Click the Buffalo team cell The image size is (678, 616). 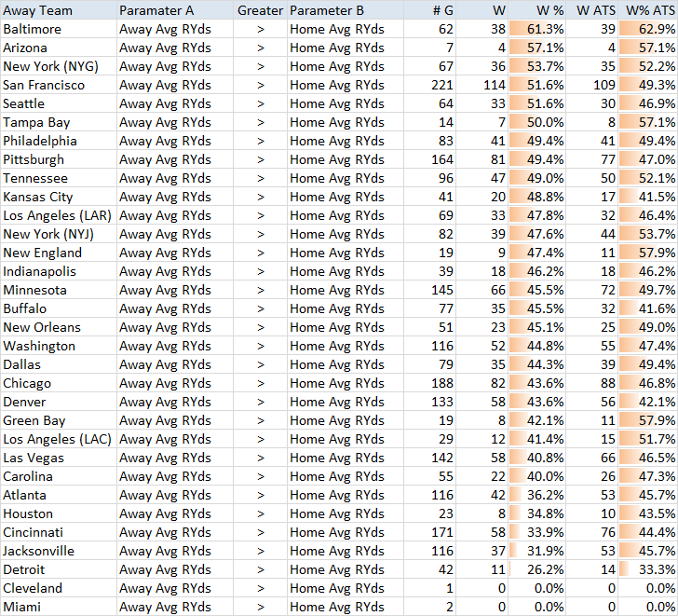[x=59, y=308]
